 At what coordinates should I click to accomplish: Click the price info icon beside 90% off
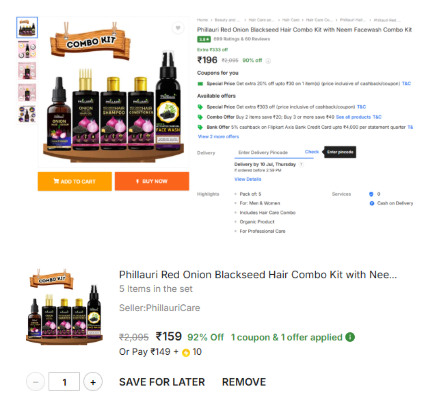(268, 61)
